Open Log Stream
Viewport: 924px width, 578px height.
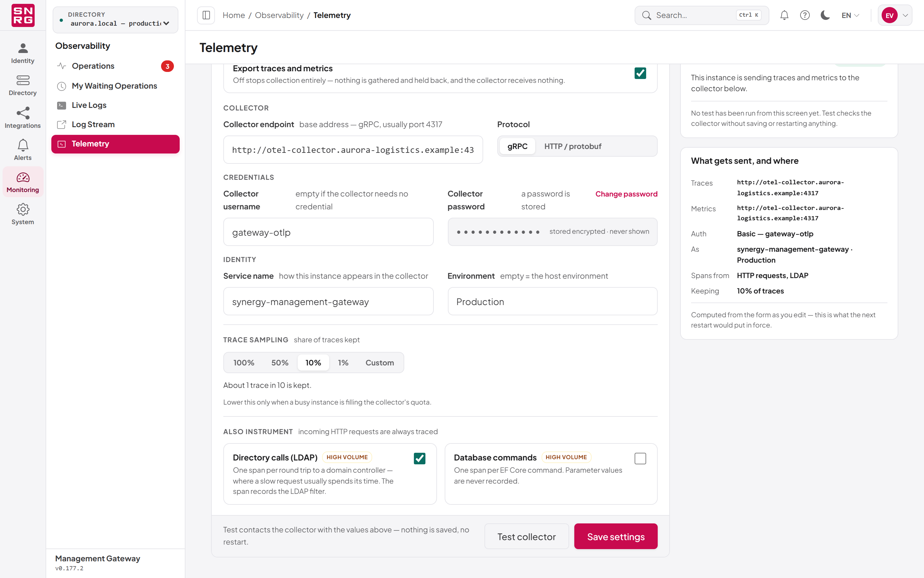coord(115,125)
